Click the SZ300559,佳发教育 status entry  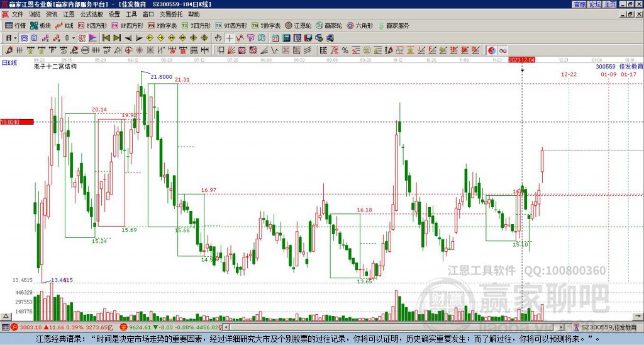coord(609,327)
